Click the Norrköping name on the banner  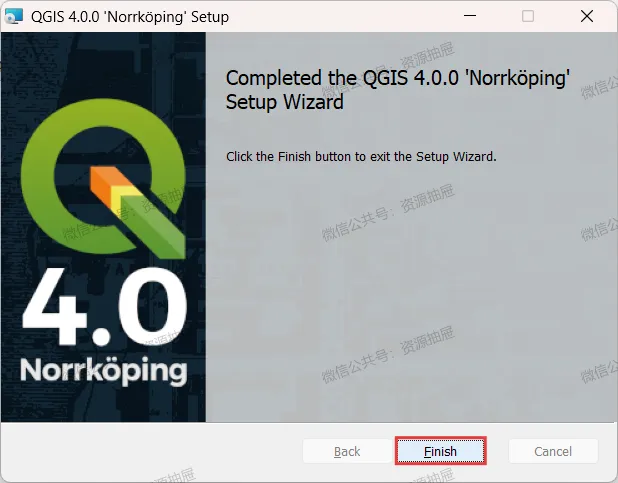click(x=104, y=371)
